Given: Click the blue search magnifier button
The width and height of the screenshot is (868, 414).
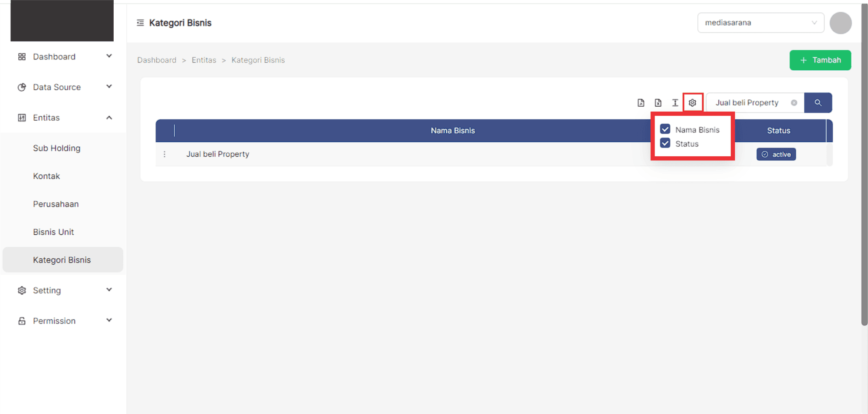Looking at the screenshot, I should coord(818,103).
